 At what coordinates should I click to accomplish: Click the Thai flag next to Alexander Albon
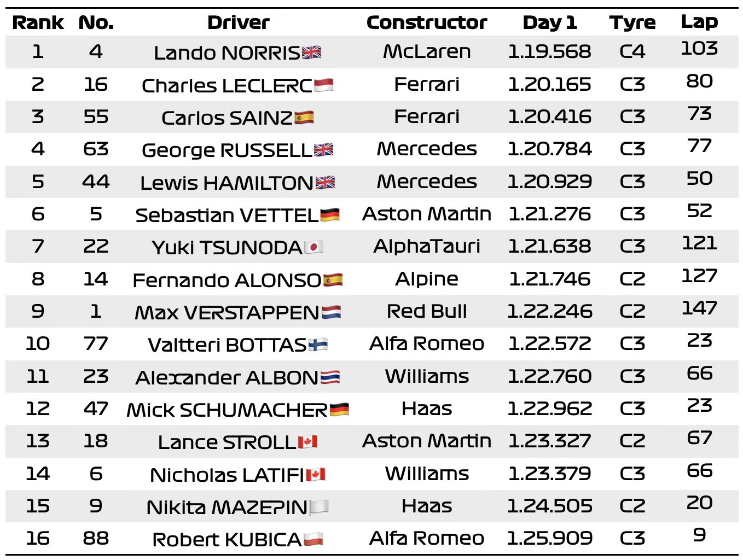click(330, 377)
